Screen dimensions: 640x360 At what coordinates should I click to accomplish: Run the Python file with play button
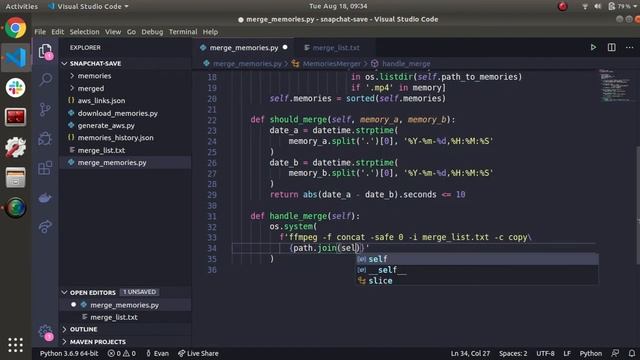click(x=593, y=47)
